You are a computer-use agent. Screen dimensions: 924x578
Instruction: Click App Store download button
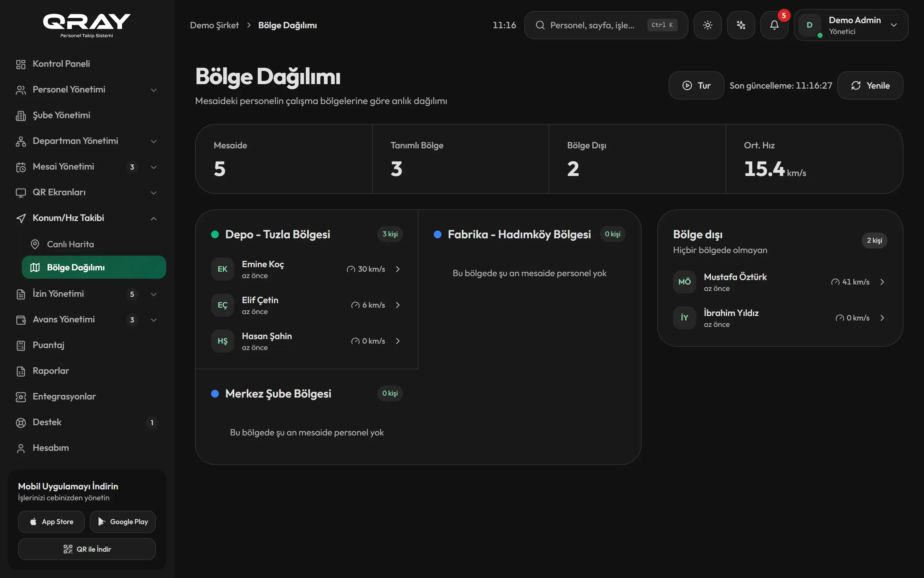pos(51,522)
